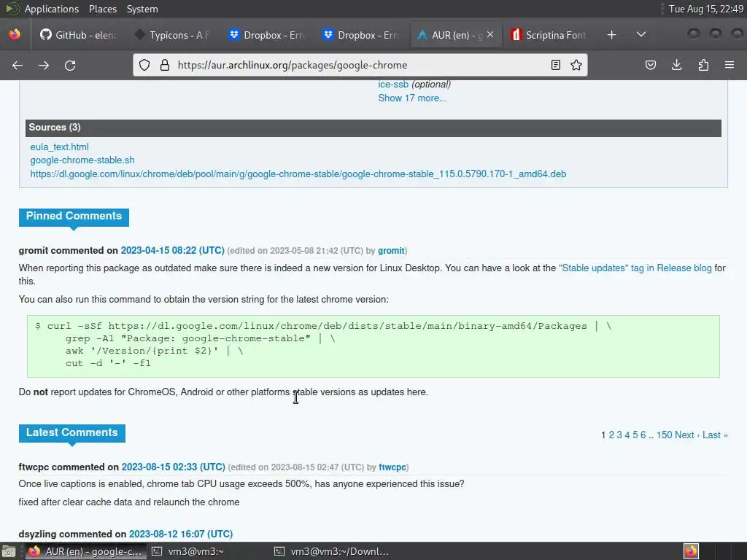
Task: Open the System menu
Action: [x=142, y=9]
